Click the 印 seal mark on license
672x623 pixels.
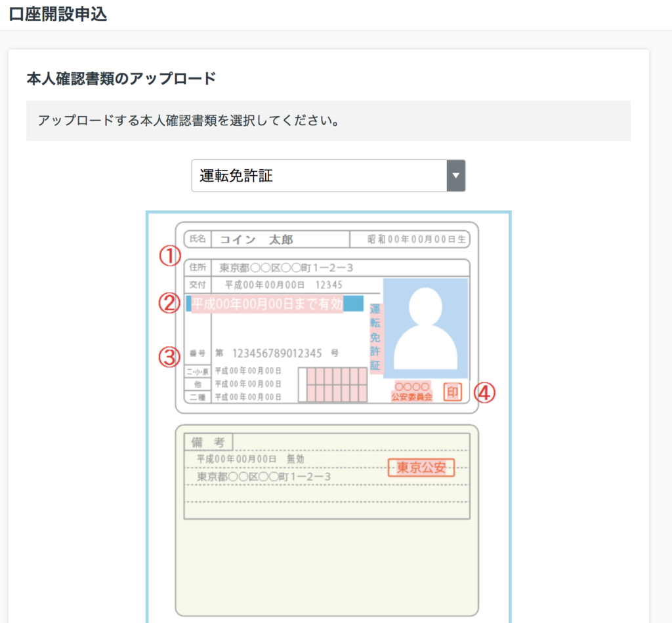coord(453,392)
